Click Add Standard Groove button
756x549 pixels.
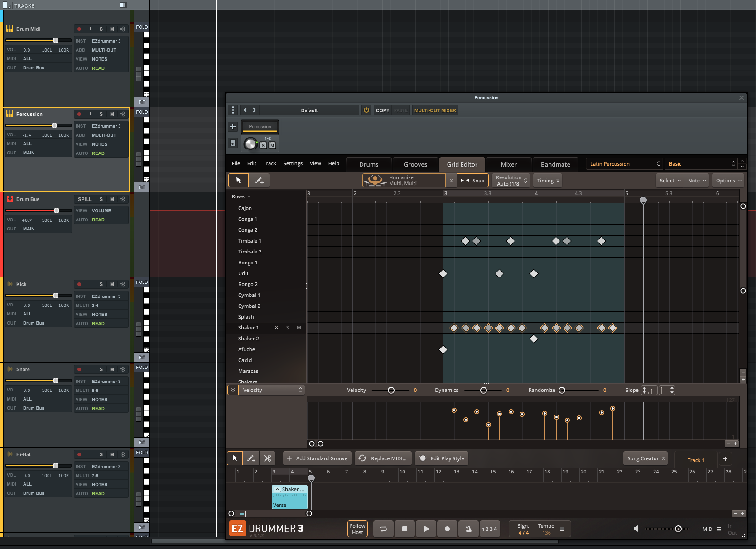(317, 458)
